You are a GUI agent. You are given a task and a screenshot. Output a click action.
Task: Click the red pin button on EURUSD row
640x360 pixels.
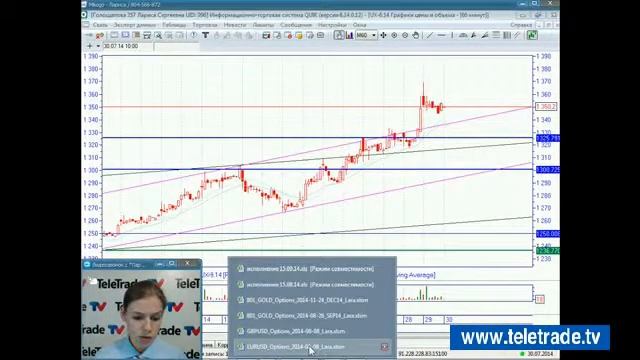click(x=384, y=347)
